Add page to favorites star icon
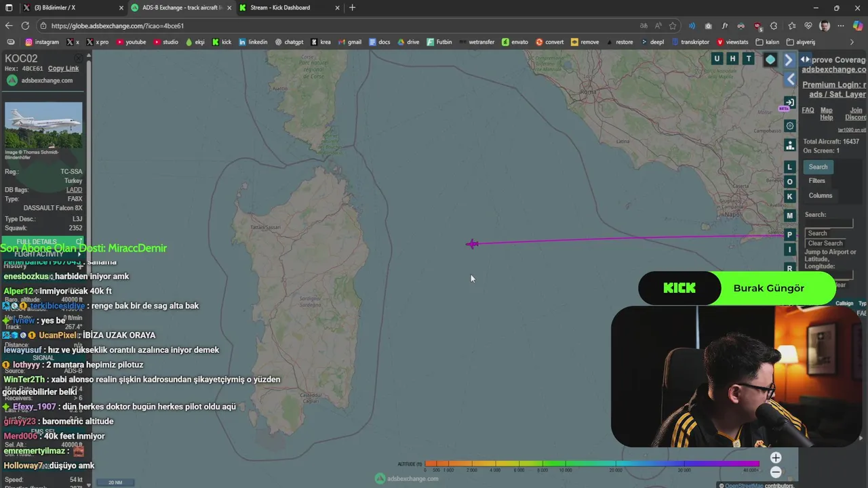Viewport: 868px width, 488px height. (673, 26)
